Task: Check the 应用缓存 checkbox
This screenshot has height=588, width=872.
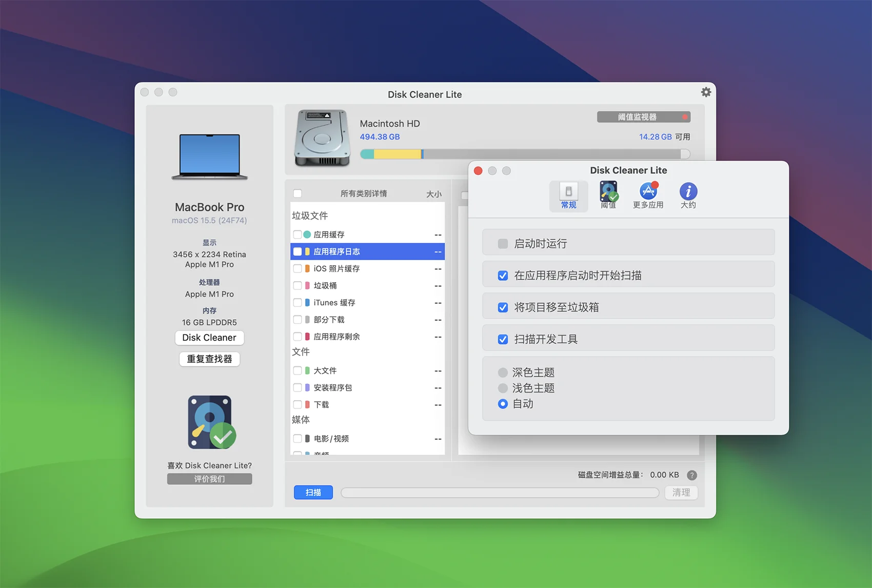Action: [x=298, y=234]
